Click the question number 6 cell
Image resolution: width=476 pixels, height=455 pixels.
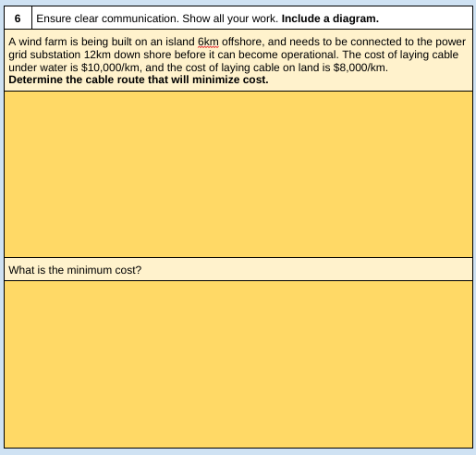pyautogui.click(x=18, y=18)
